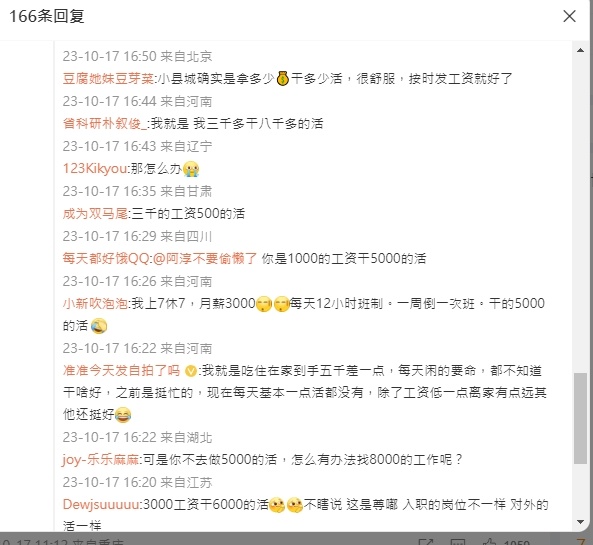593x545 pixels.
Task: Click the replies list scrollbar thumb
Action: [x=580, y=418]
